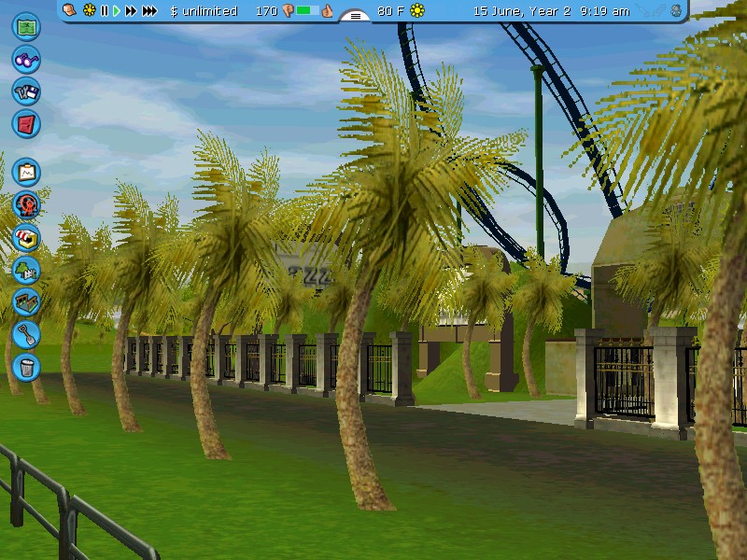Select the terrain shovel tool
The image size is (747, 560).
pos(26,335)
